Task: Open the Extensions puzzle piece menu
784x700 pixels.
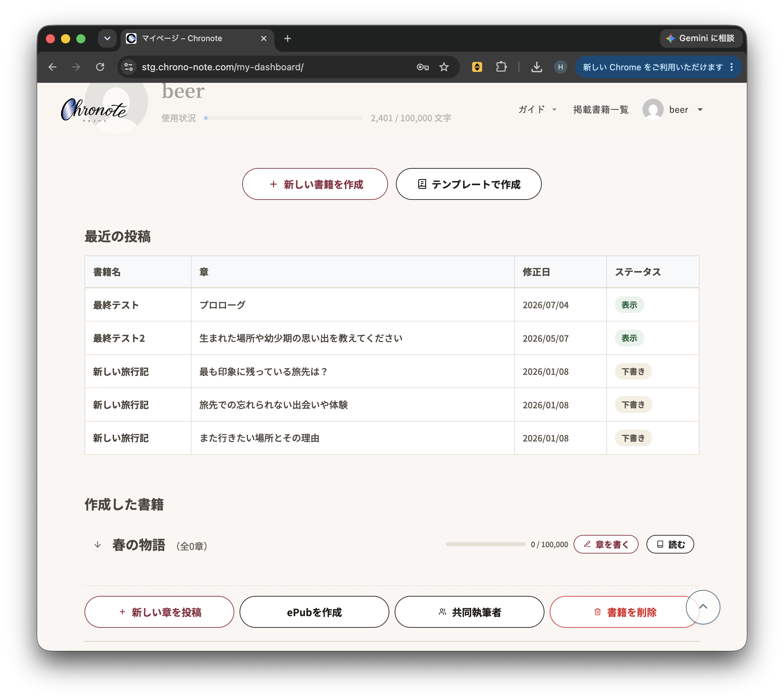Action: (501, 67)
